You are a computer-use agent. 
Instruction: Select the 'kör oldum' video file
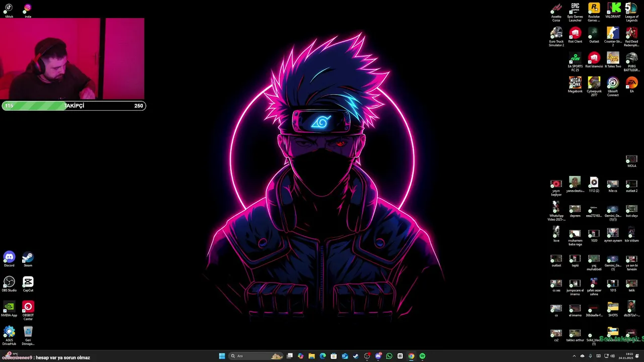point(632,236)
